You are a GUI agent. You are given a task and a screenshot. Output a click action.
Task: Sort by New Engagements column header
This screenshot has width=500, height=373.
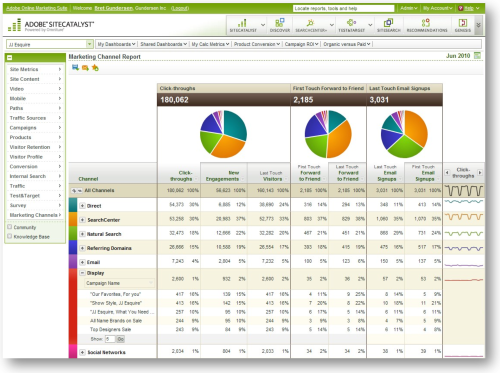click(x=223, y=176)
